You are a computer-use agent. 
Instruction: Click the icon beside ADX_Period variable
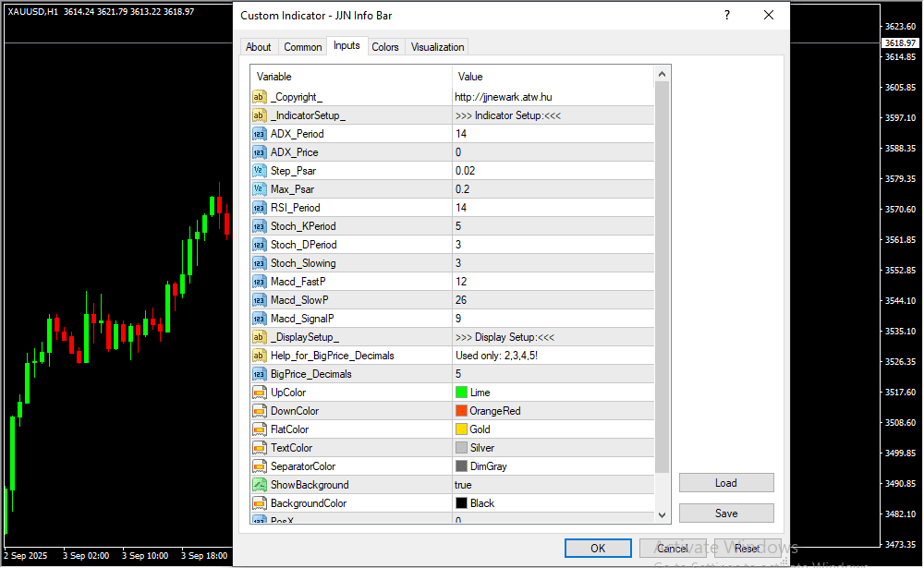pyautogui.click(x=260, y=134)
